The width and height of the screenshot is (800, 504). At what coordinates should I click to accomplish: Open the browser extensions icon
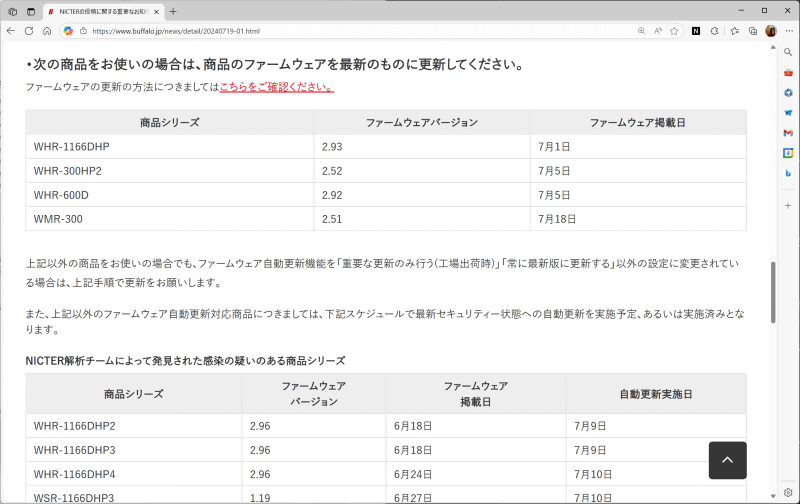tap(714, 31)
